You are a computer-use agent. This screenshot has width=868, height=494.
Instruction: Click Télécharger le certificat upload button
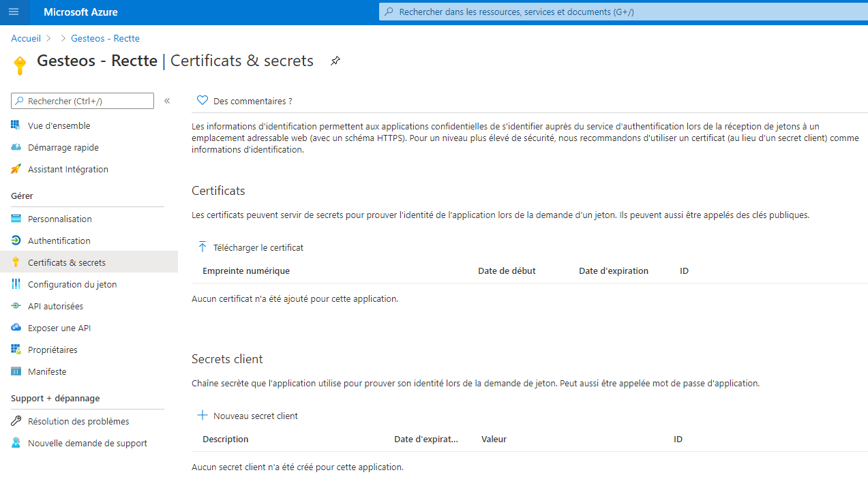250,247
